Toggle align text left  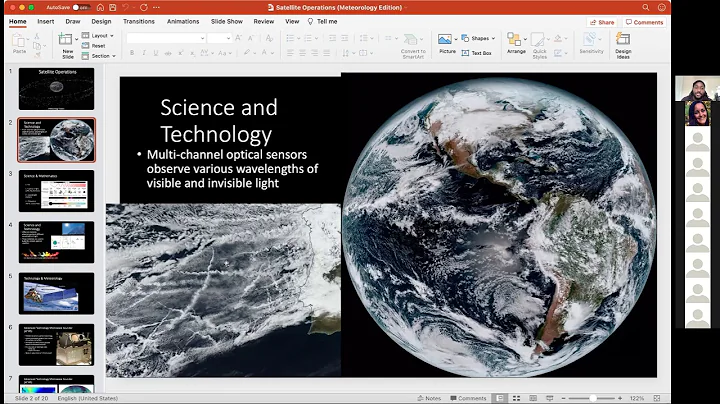coord(290,53)
